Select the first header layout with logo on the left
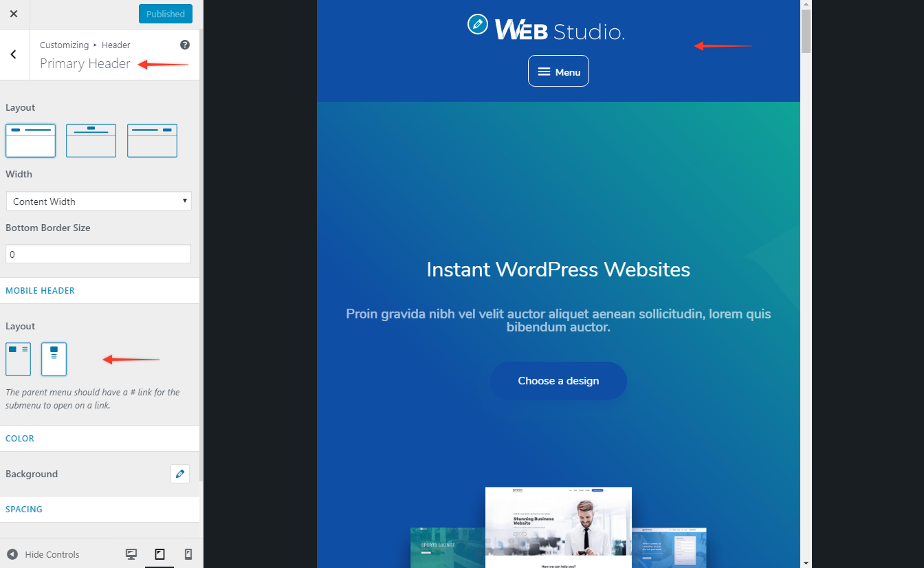 tap(30, 140)
